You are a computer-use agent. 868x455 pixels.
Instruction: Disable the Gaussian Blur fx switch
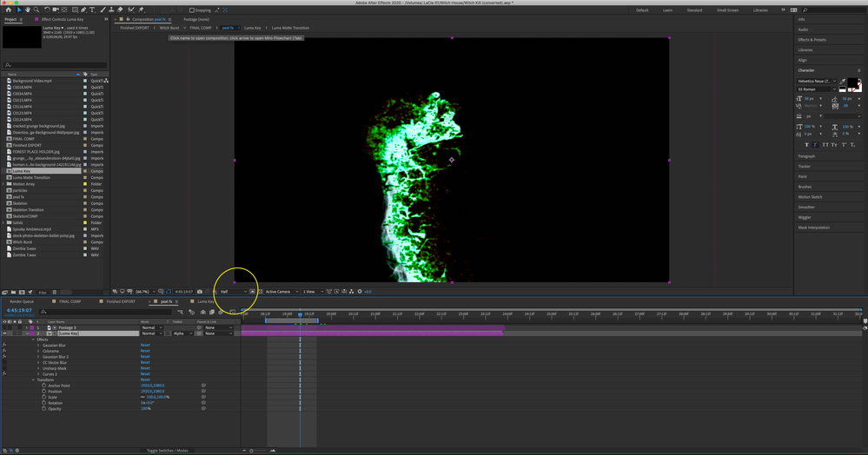point(4,345)
